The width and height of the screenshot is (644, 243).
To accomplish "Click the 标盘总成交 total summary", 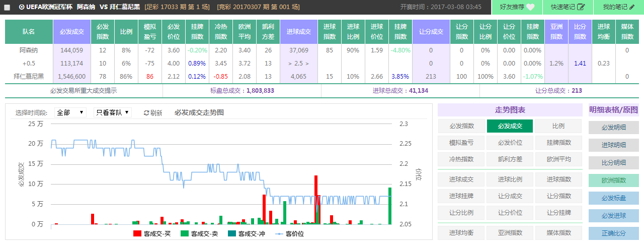I will [x=242, y=91].
